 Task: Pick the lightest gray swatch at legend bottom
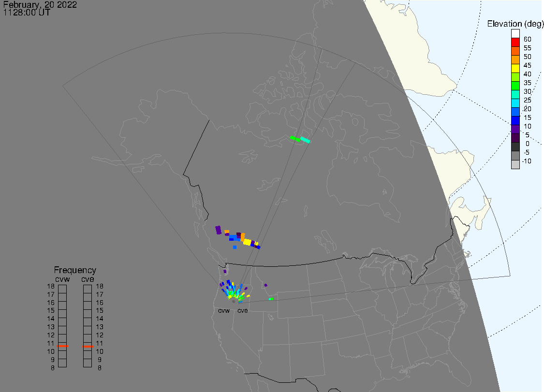515,164
